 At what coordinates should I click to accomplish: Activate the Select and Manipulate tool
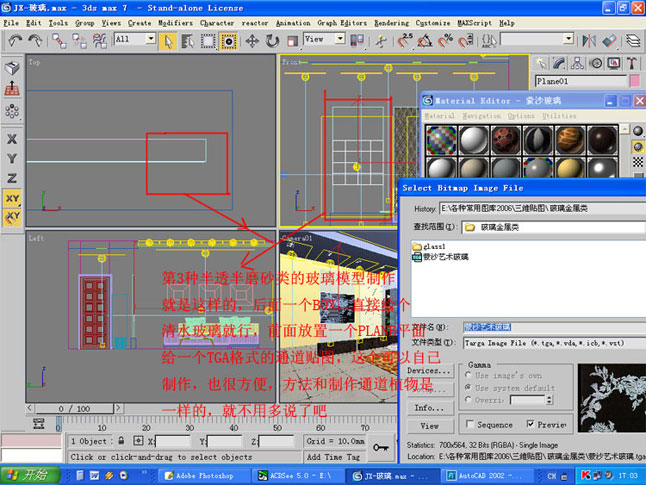click(381, 41)
